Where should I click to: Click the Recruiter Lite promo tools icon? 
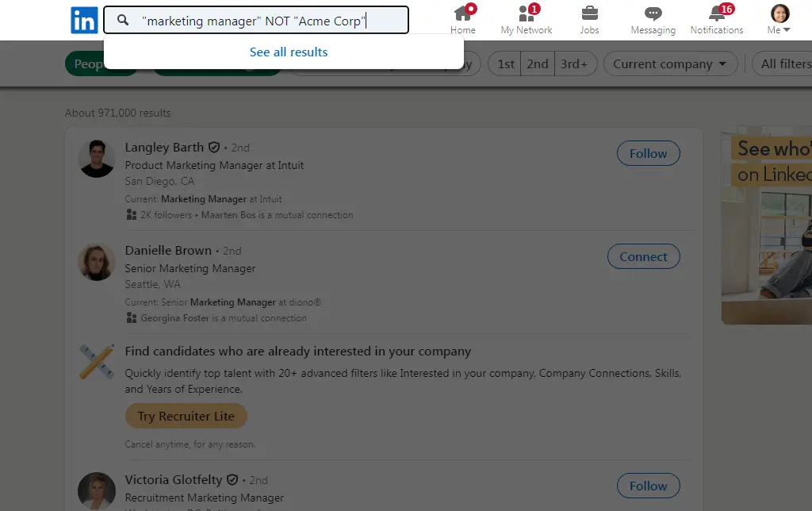[x=96, y=361]
